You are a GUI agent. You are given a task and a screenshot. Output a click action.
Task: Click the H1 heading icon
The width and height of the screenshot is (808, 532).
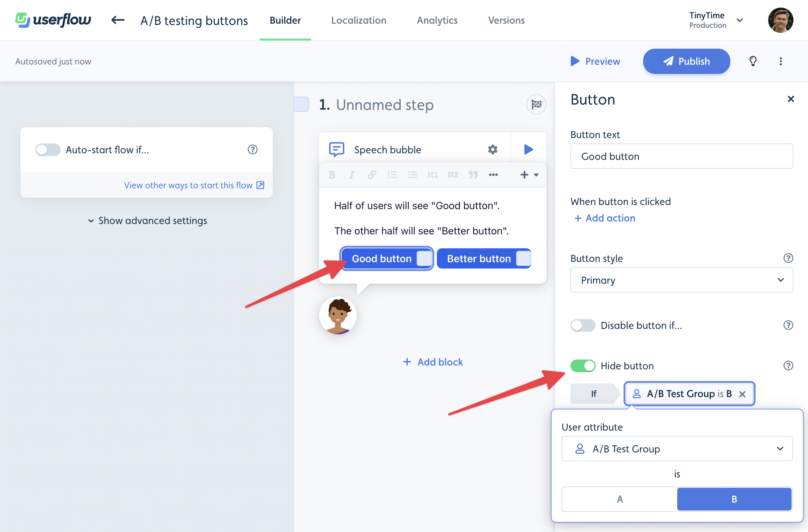click(x=432, y=175)
